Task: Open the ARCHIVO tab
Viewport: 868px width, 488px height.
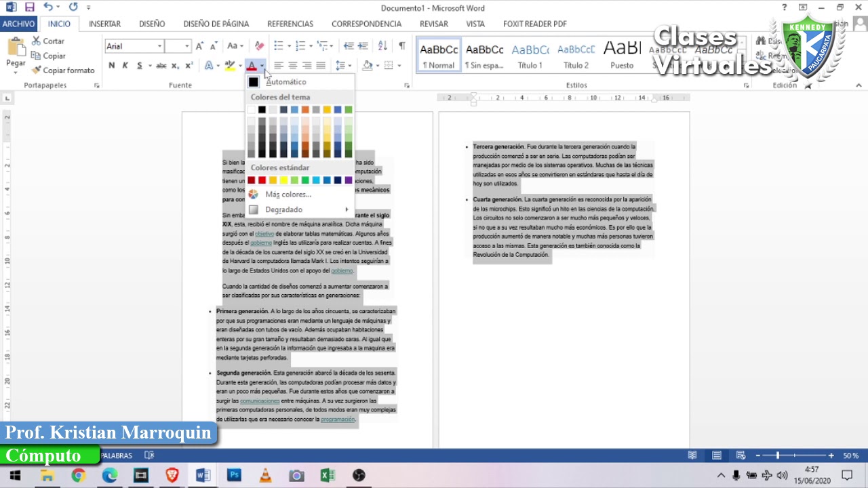Action: [x=18, y=24]
